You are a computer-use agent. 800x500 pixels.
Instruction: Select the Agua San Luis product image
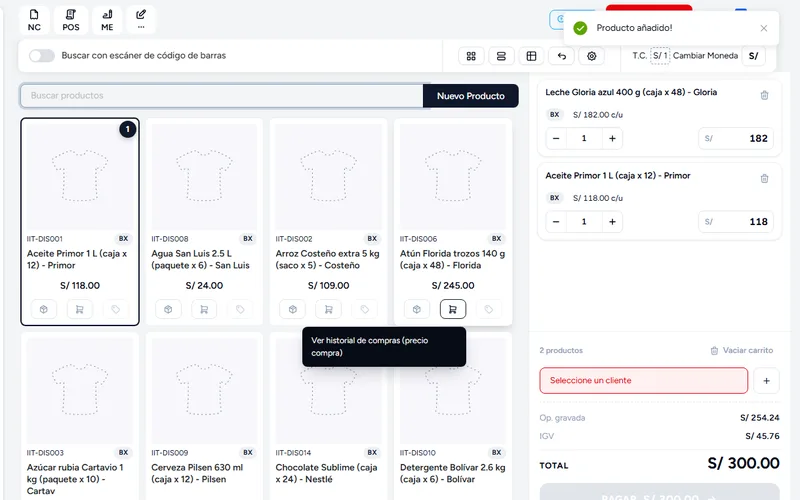pos(204,177)
